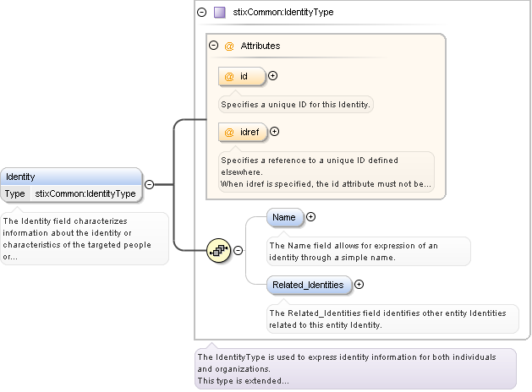This screenshot has height=392, width=532.
Task: Select the Name element node
Action: click(x=284, y=218)
